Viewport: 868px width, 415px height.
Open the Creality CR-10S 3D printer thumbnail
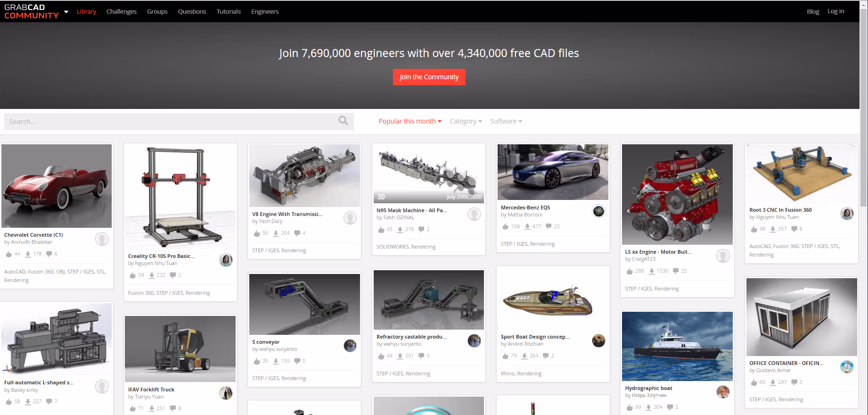[180, 196]
